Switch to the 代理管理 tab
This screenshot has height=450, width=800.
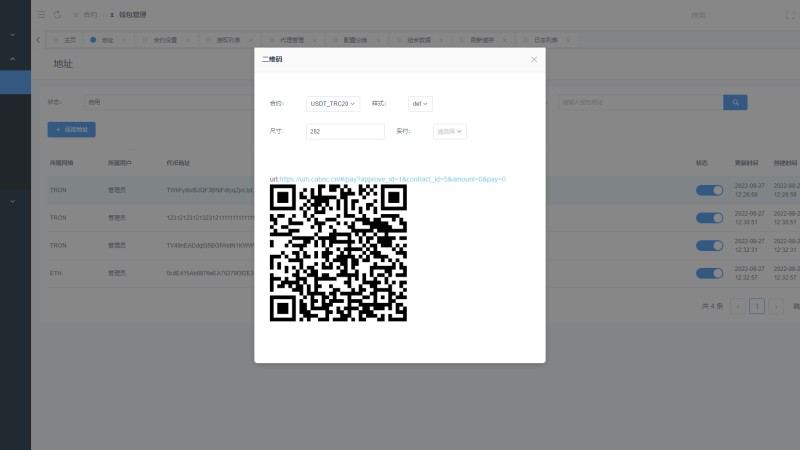(292, 40)
